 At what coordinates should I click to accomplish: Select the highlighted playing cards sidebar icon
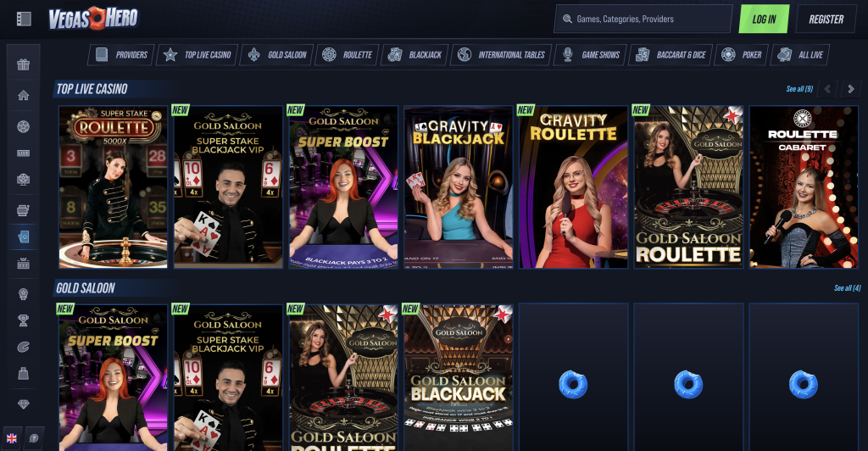coord(23,237)
